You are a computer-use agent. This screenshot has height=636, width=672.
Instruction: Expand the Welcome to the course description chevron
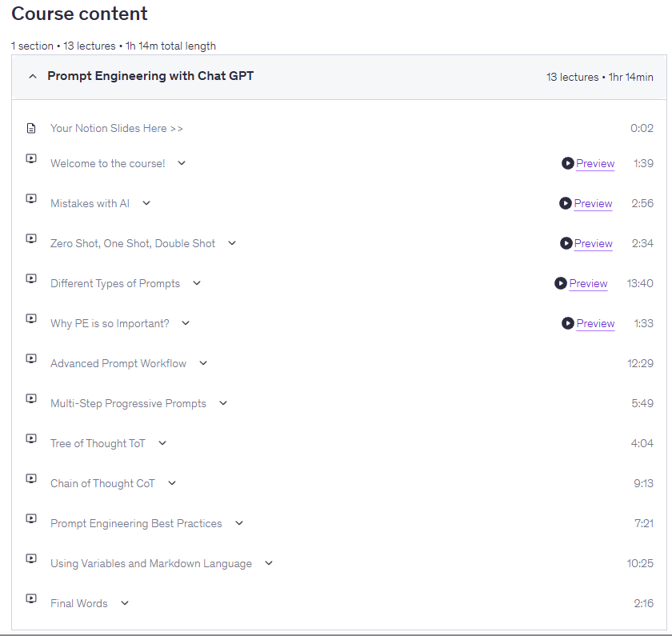[x=182, y=163]
